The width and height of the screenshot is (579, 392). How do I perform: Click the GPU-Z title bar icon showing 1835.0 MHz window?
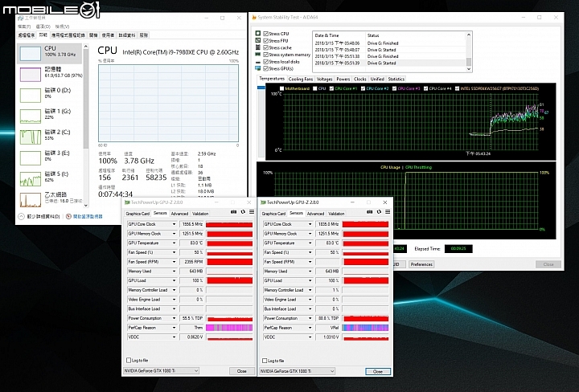pos(263,202)
